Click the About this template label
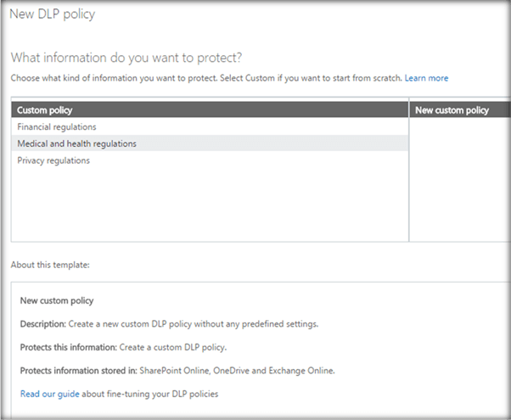Image resolution: width=511 pixels, height=420 pixels. (50, 265)
